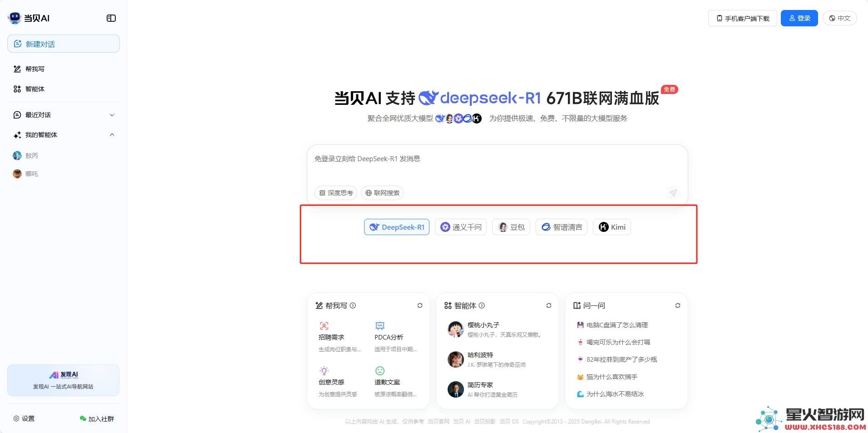Open the PDCA分析 writing template

pos(395,337)
